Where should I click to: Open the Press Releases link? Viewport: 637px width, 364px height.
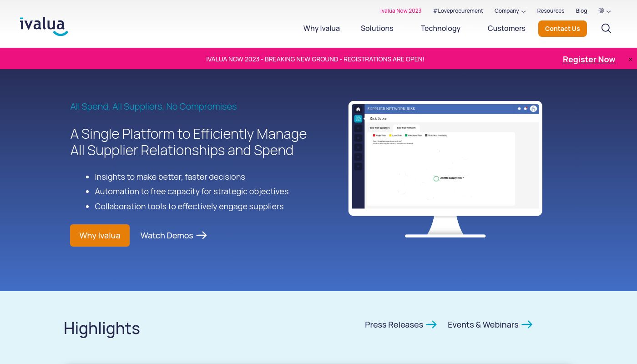(x=394, y=324)
